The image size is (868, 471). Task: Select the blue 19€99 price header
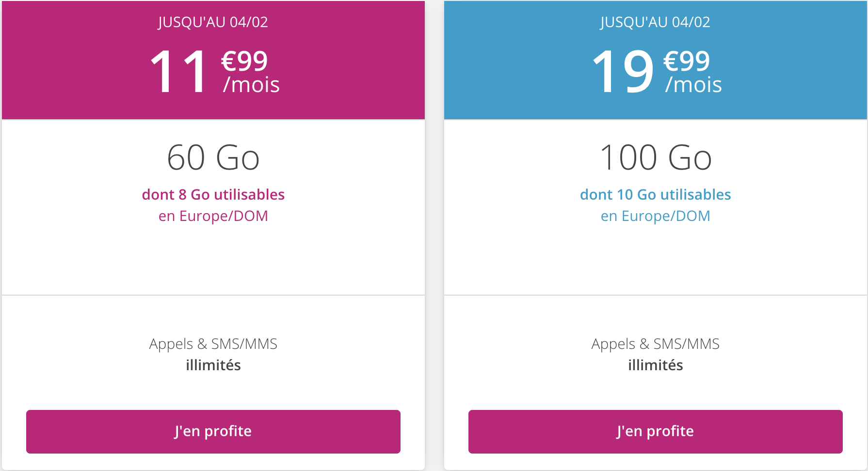tap(656, 60)
